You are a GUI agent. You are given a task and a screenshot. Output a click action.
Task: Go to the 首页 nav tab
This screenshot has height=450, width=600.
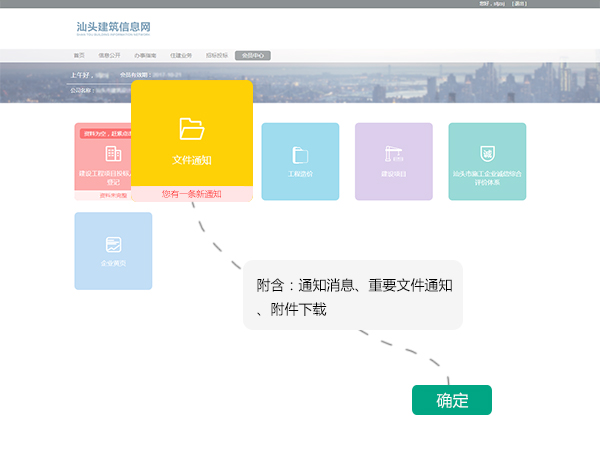[x=80, y=55]
